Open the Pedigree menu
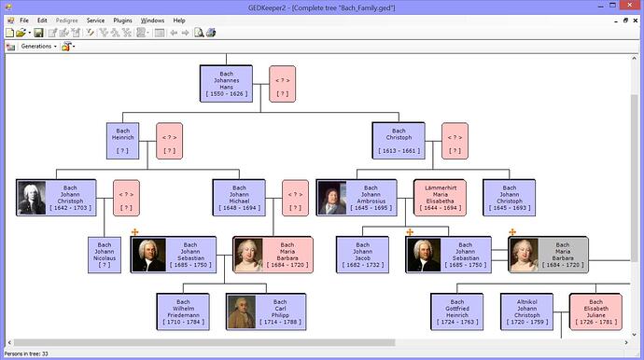Screen dimensions: 644x360 pos(66,21)
